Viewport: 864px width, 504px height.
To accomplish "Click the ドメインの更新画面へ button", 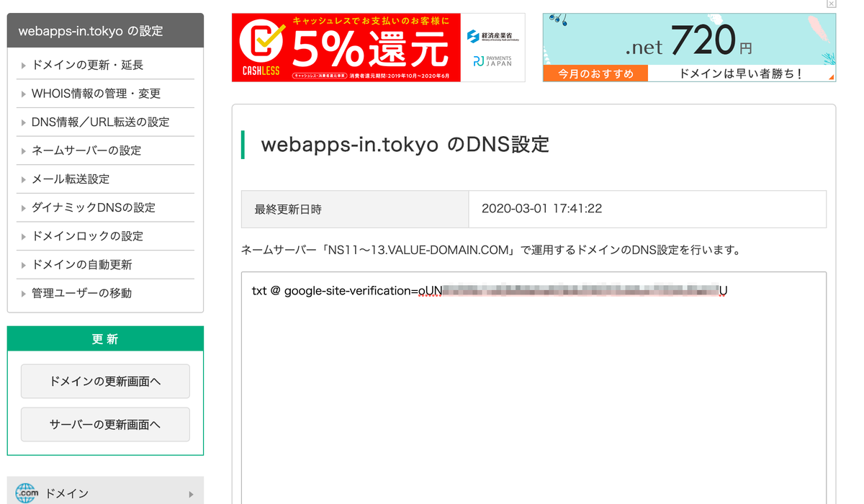I will point(105,381).
